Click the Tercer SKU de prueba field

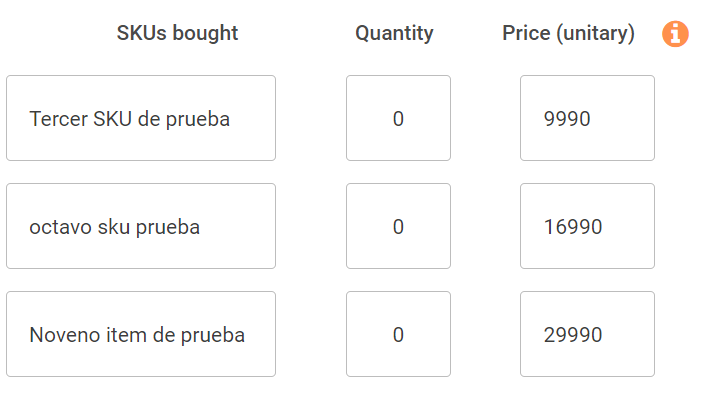pos(141,118)
